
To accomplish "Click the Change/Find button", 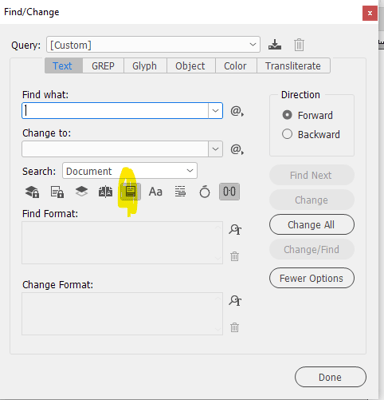I will tap(312, 249).
